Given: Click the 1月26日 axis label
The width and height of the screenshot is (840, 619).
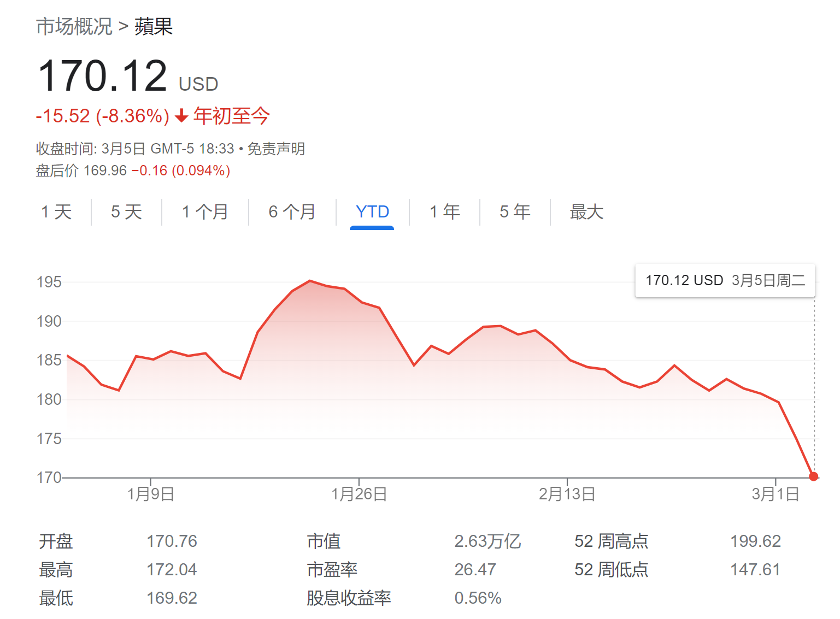Looking at the screenshot, I should pos(359,494).
